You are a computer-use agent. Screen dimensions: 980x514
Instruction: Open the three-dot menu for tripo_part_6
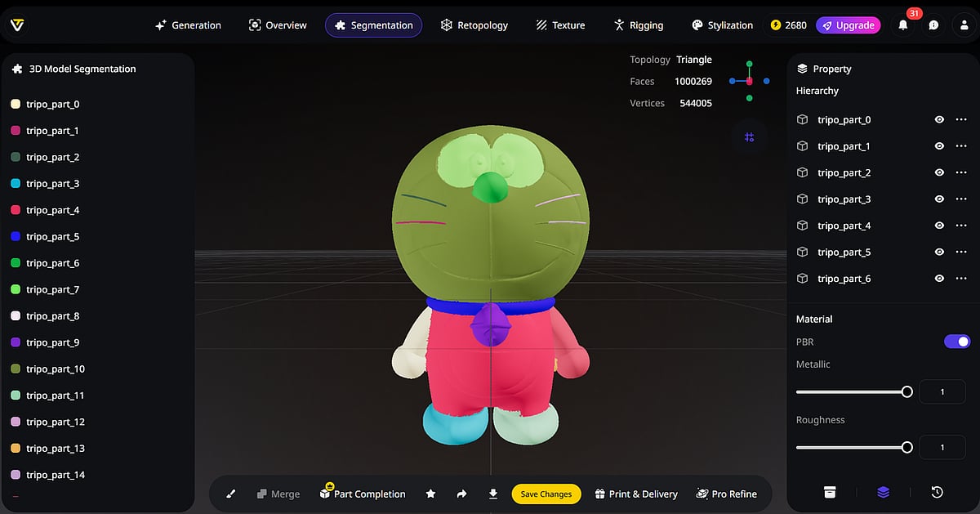[960, 279]
